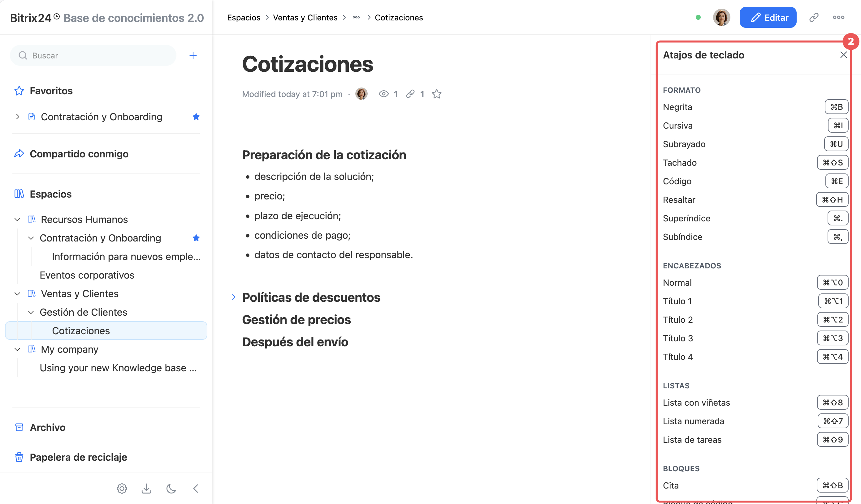861x504 pixels.
Task: Open Ventas y Clientes breadcrumb
Action: 305,17
